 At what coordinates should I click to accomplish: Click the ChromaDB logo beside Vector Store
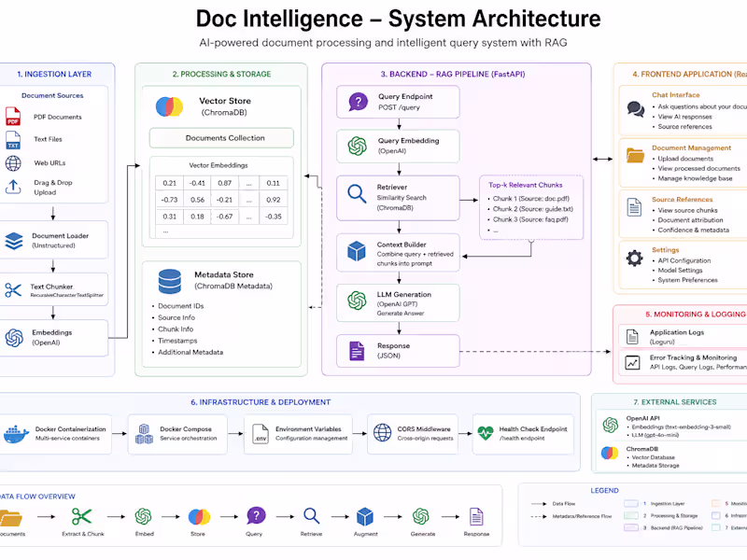click(x=169, y=106)
